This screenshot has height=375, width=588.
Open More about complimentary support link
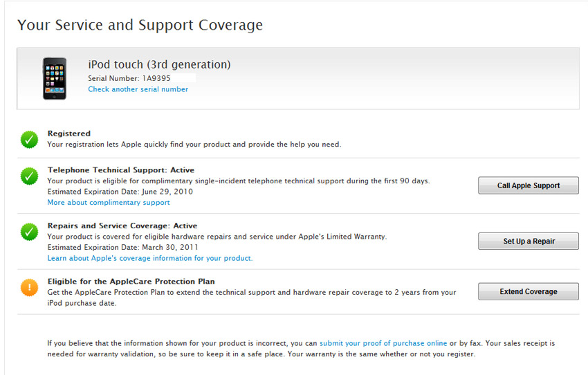coord(108,203)
